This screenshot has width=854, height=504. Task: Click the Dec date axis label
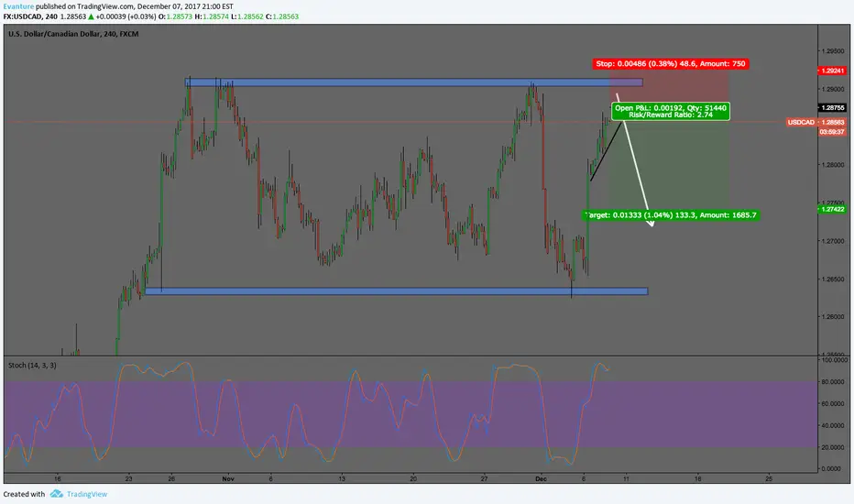click(541, 479)
